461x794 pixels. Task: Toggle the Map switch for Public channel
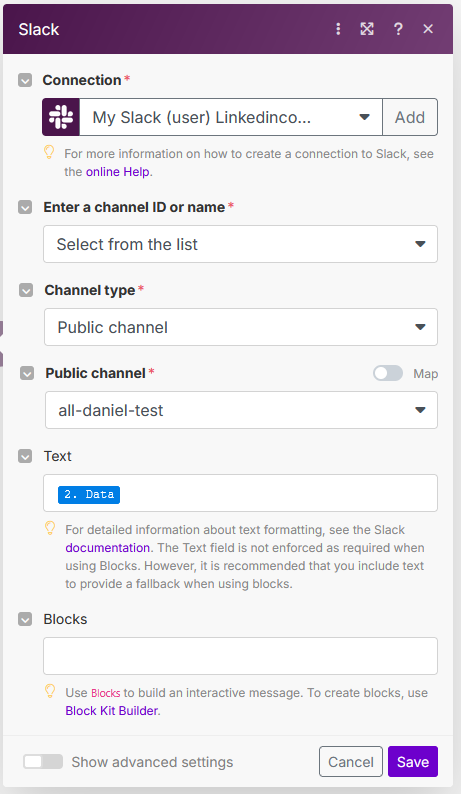(x=388, y=374)
